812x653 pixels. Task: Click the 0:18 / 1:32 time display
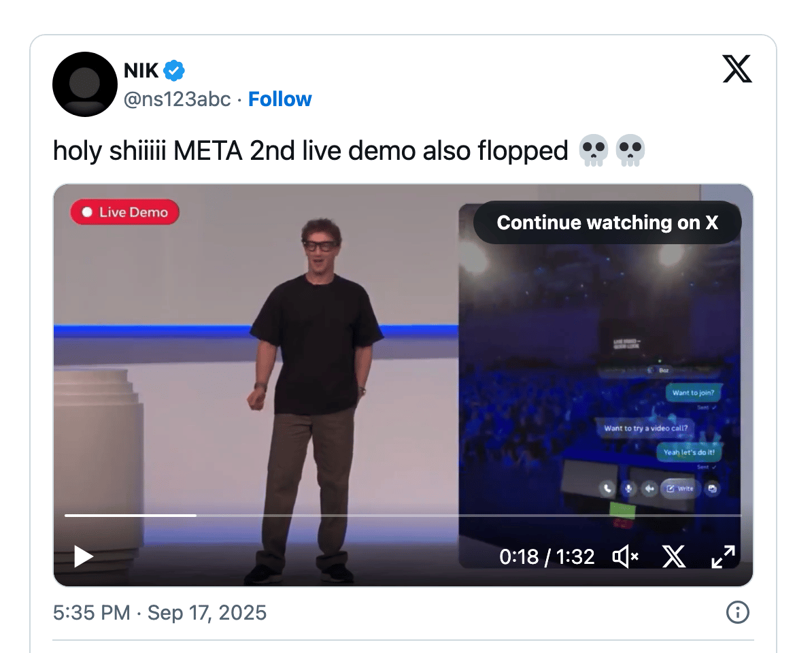point(546,556)
